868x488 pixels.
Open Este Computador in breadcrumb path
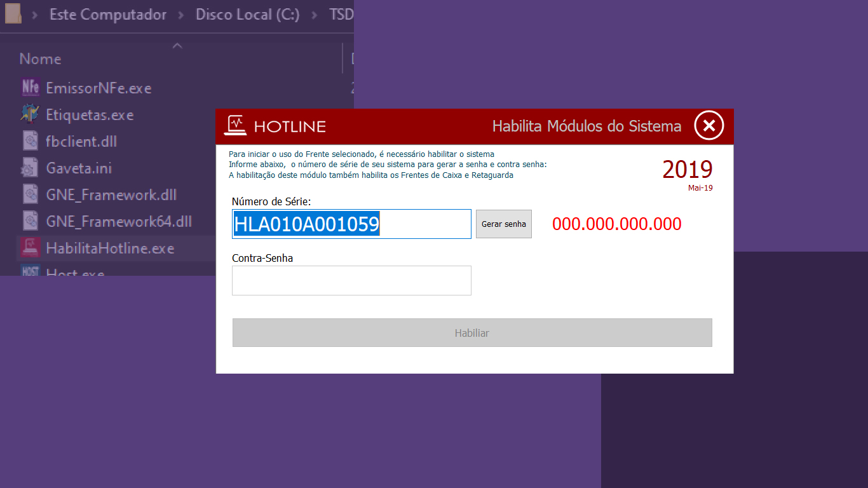click(x=108, y=15)
